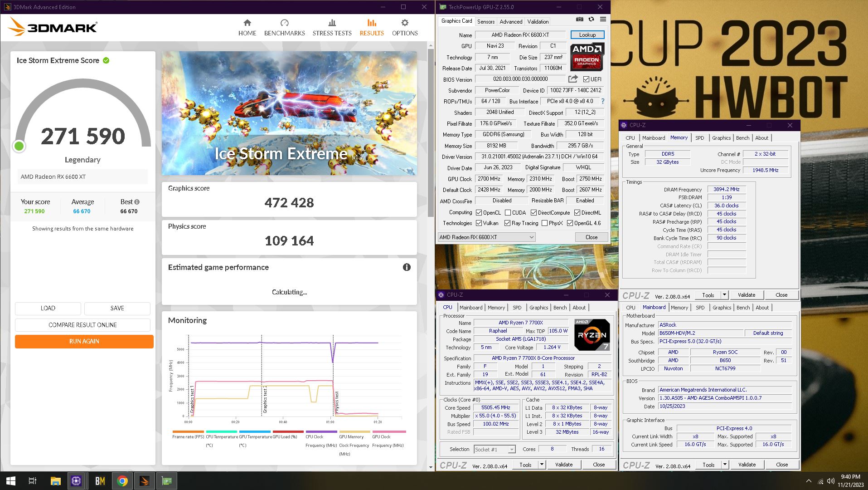The width and height of the screenshot is (868, 490).
Task: Open the GPU selection dropdown in GPU-Z
Action: [486, 237]
